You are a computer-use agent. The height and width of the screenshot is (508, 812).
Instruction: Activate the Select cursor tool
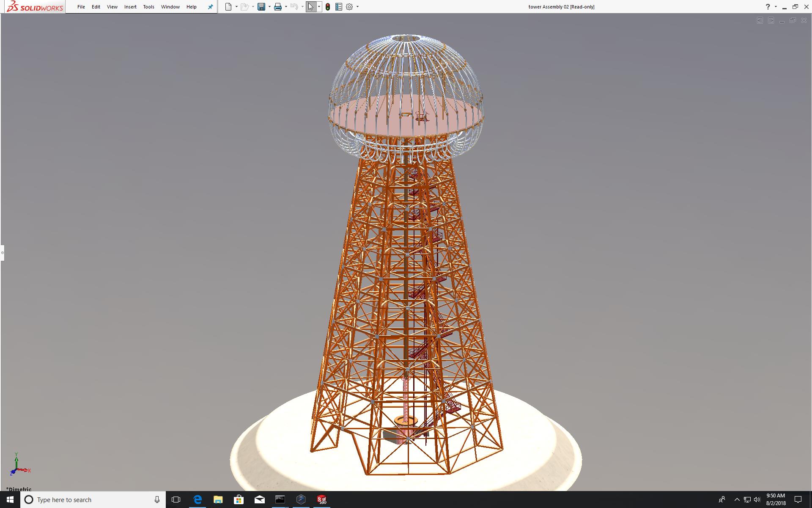[x=311, y=7]
